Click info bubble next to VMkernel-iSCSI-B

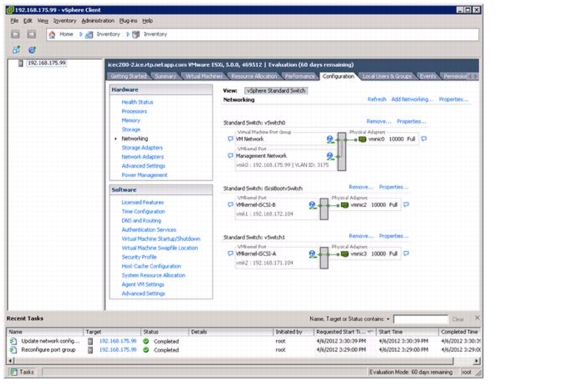pyautogui.click(x=230, y=205)
